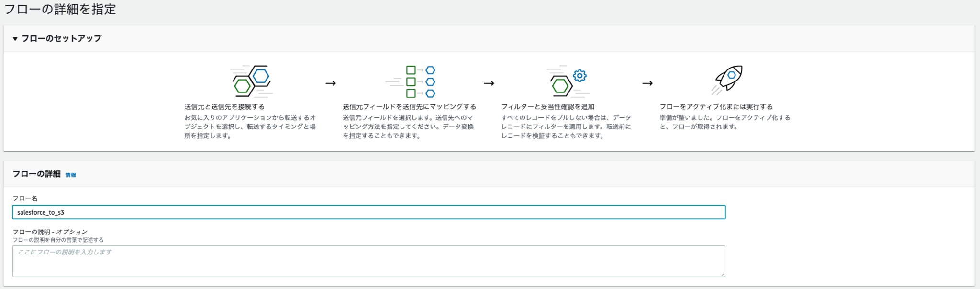This screenshot has height=289, width=980.
Task: Click the 送信元と送信先を接続する step title
Action: [x=224, y=107]
